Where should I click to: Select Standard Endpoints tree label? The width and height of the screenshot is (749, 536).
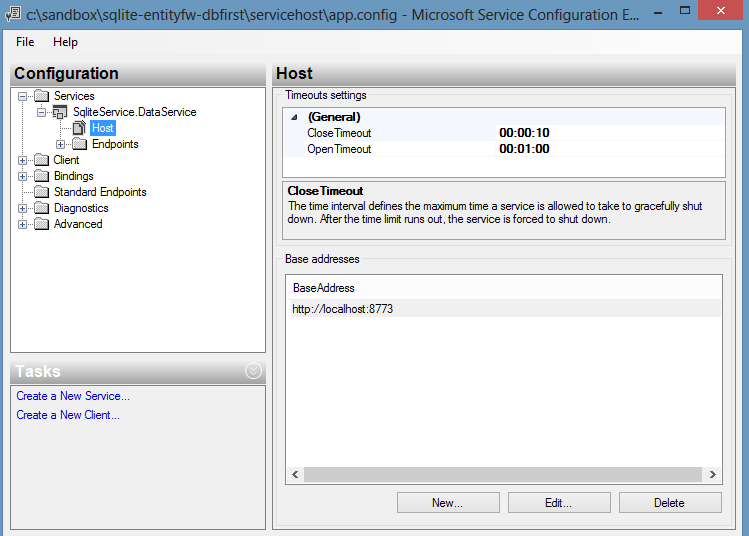pyautogui.click(x=100, y=192)
